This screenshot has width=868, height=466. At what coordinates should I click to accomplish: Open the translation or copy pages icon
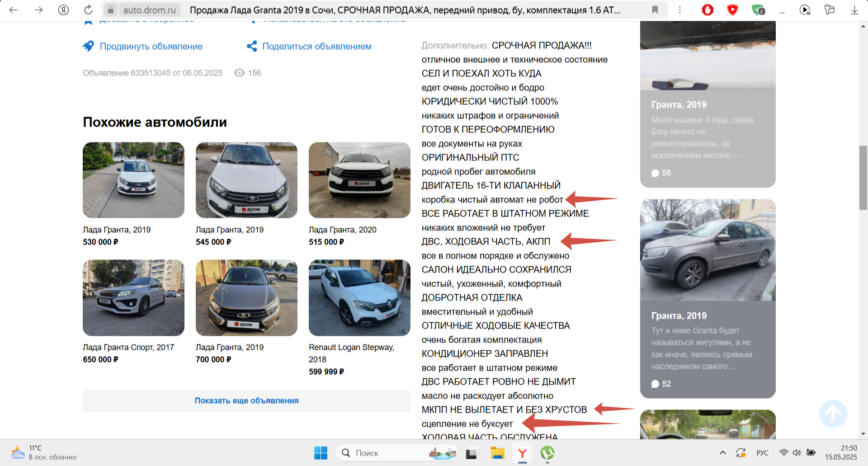[x=829, y=9]
